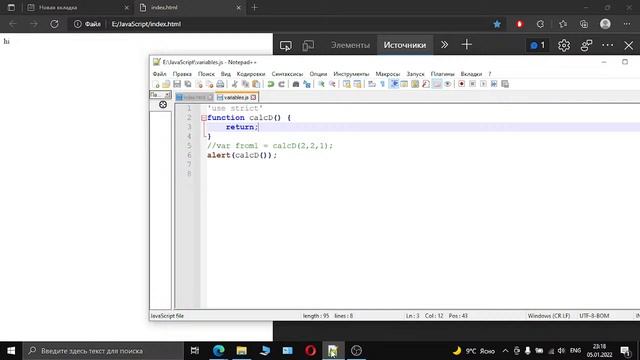Open DevTools Источники tab
Viewport: 640px width, 360px height.
pyautogui.click(x=404, y=45)
